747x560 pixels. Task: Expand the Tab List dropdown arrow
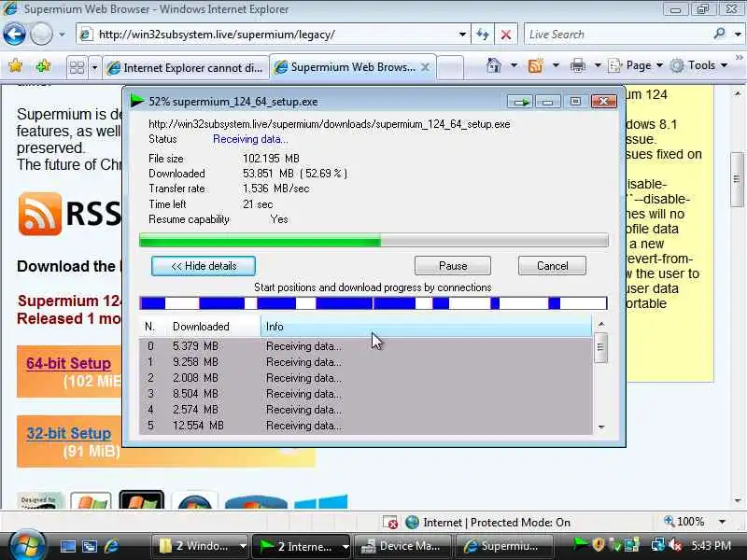tap(94, 67)
